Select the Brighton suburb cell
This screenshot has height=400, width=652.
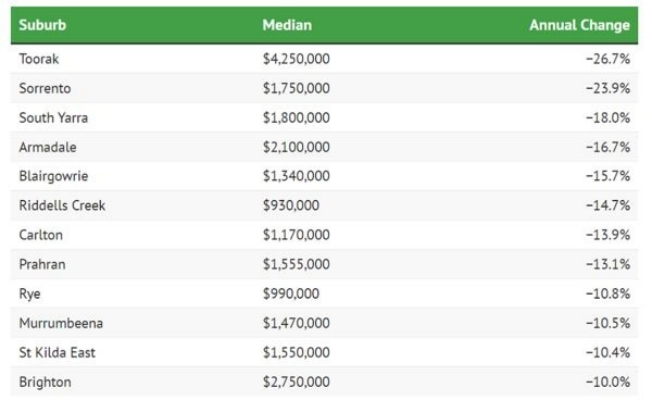point(45,382)
